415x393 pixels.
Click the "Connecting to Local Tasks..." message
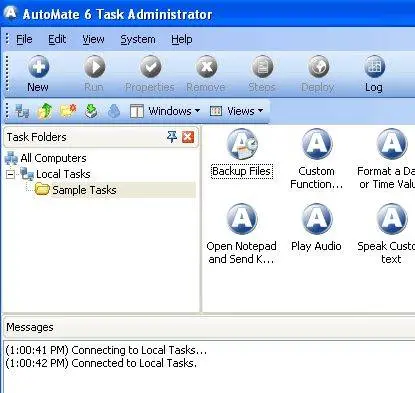[x=106, y=350]
